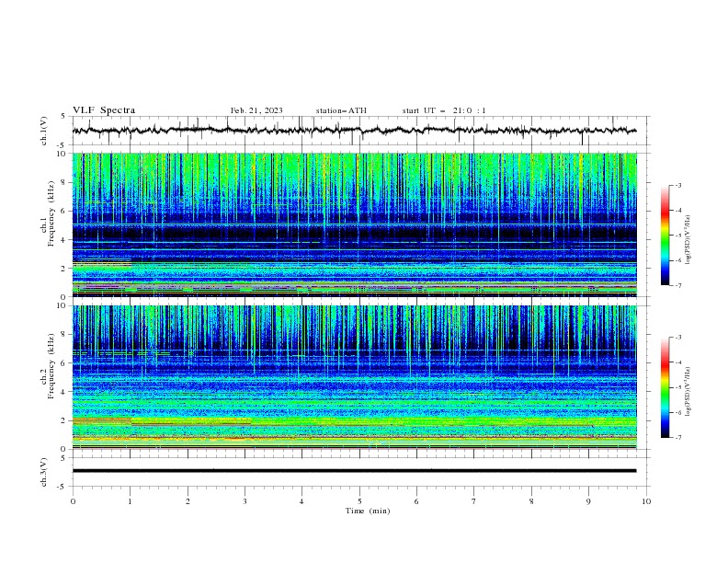Viewport: 728px width, 563px height.
Task: Click the "1" tick on the time axis
Action: tap(130, 501)
